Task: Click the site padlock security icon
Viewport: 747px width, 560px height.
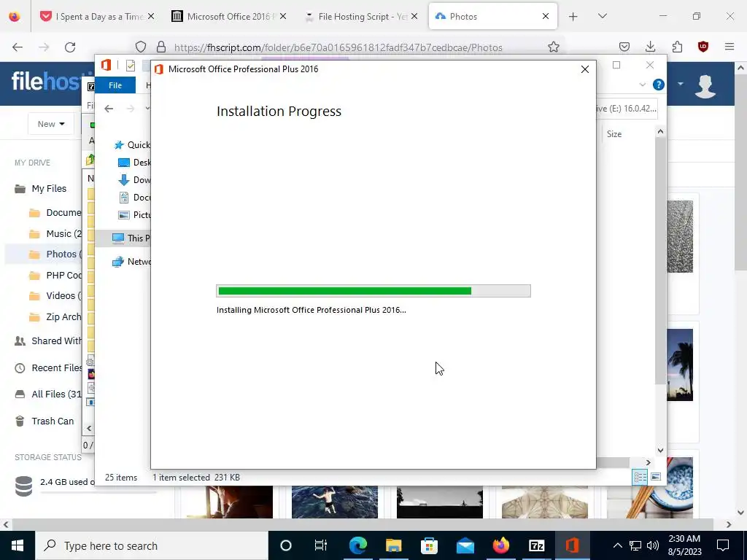Action: [161, 47]
